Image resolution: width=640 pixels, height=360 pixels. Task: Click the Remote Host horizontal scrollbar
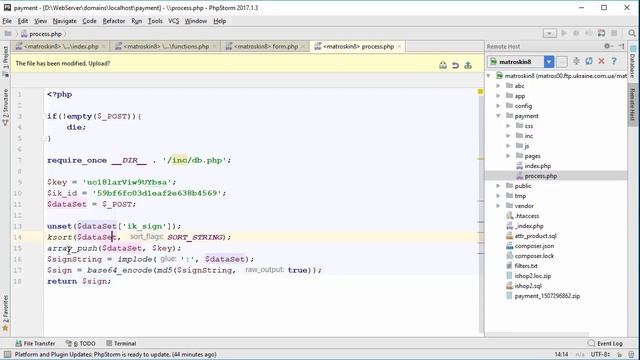[x=538, y=334]
